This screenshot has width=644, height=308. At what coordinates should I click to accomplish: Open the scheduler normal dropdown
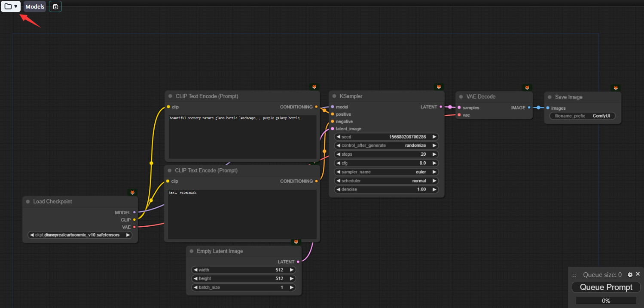[x=386, y=181]
